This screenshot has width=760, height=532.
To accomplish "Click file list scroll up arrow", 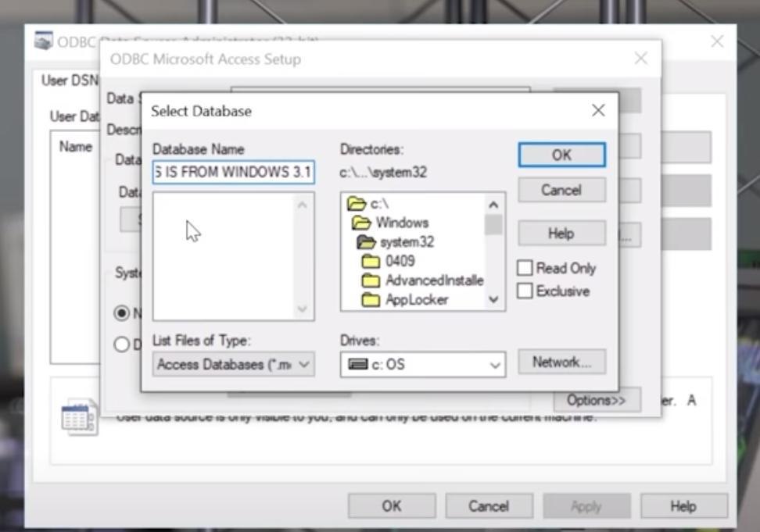I will coord(303,205).
